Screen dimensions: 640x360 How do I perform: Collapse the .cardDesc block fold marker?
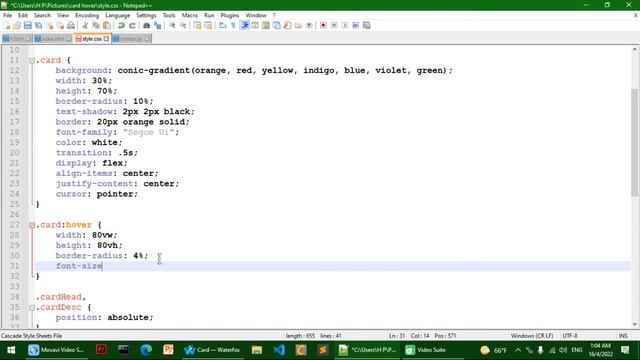tap(32, 307)
